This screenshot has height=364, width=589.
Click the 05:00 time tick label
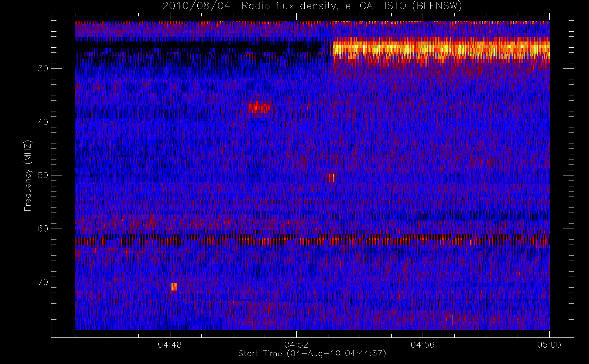tap(549, 345)
